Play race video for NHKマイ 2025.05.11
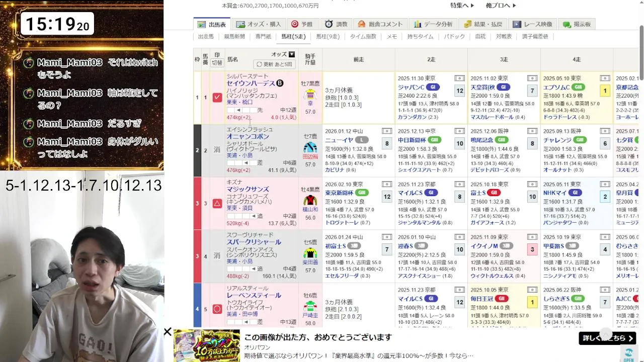644x362 pixels. (605, 185)
